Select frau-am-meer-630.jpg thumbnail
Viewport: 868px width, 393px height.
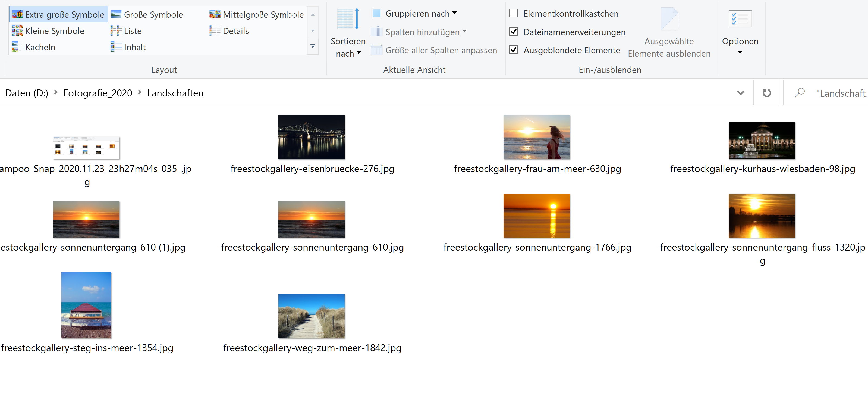click(x=537, y=137)
